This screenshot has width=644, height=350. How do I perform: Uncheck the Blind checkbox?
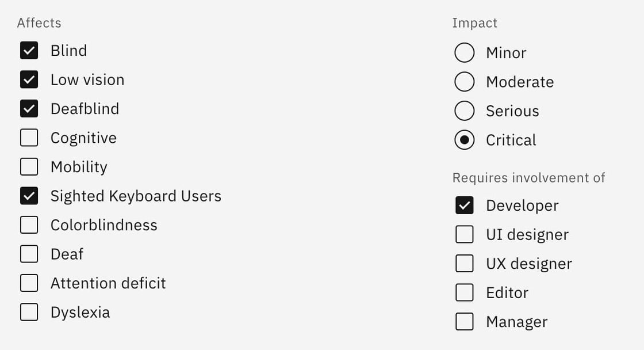click(29, 51)
